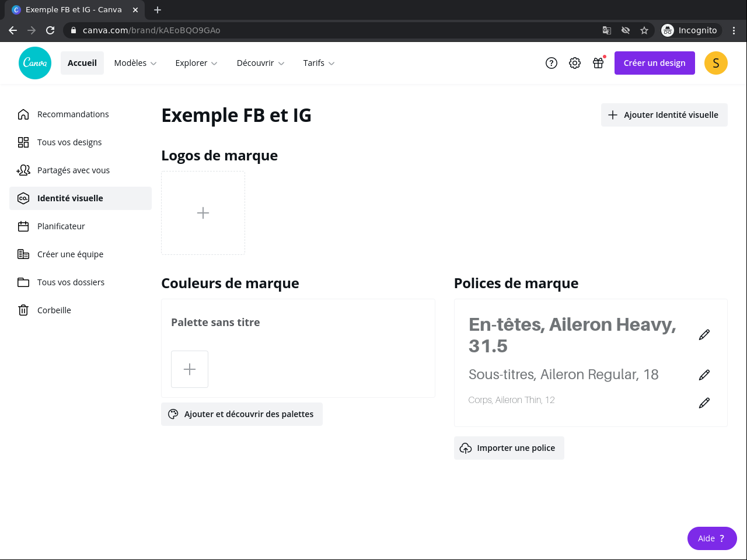Click the Créer un design button

[655, 63]
